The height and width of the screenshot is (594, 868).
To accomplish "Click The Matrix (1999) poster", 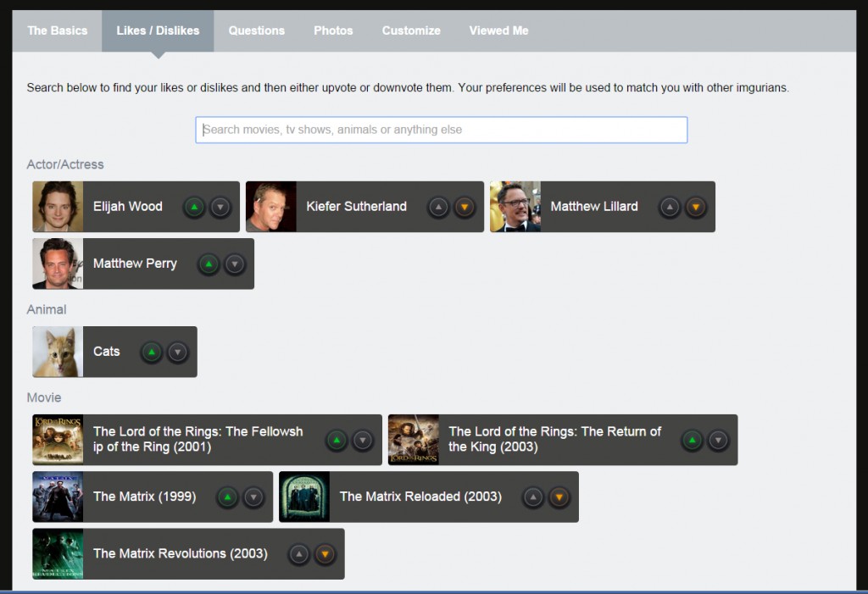I will [x=58, y=497].
